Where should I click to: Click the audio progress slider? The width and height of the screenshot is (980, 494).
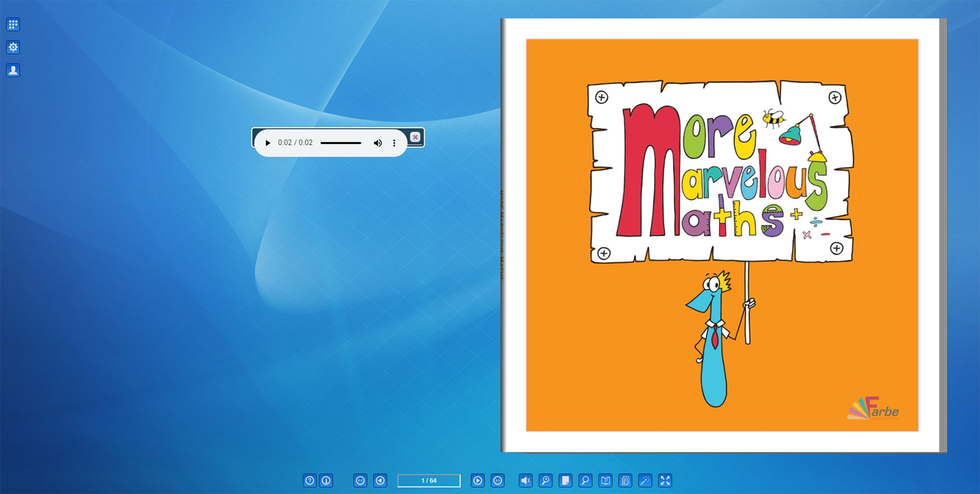(341, 143)
